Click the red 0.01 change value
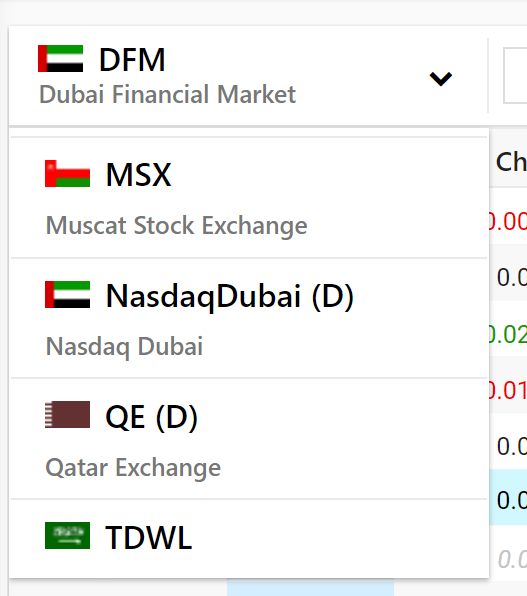 pyautogui.click(x=508, y=390)
